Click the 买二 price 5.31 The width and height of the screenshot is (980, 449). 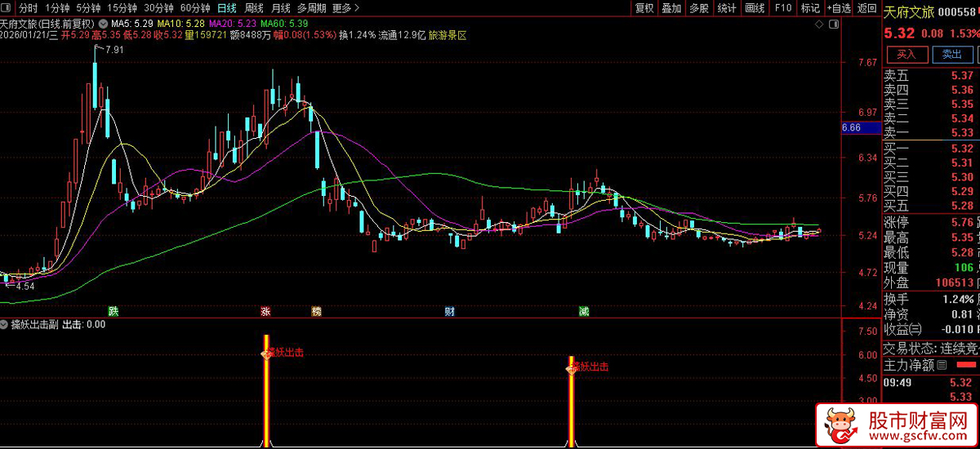point(961,162)
